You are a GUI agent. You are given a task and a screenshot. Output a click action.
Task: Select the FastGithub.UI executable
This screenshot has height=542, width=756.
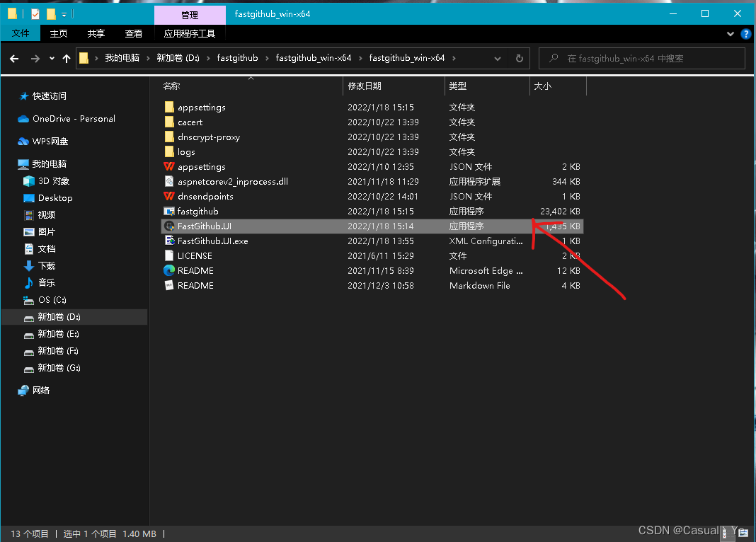pos(203,226)
